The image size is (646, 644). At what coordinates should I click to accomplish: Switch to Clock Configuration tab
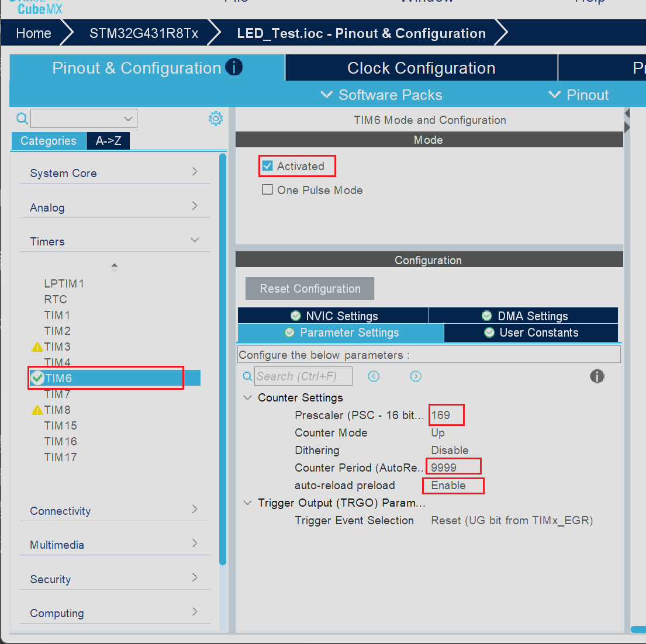(422, 68)
